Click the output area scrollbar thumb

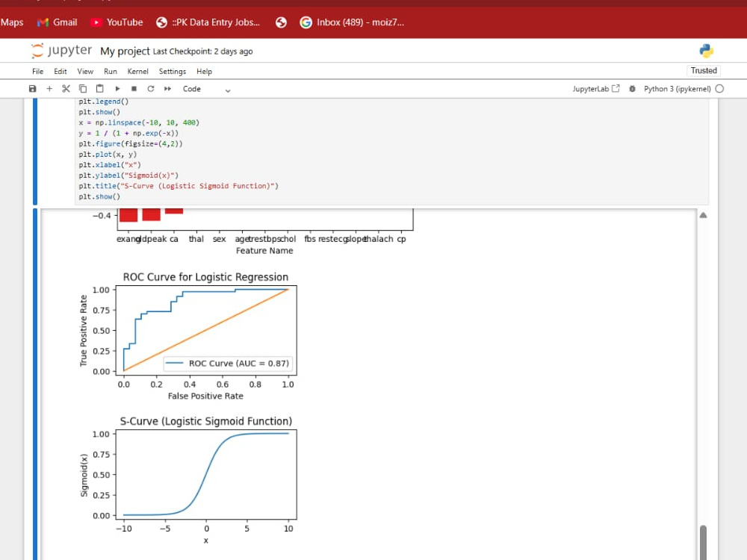703,542
